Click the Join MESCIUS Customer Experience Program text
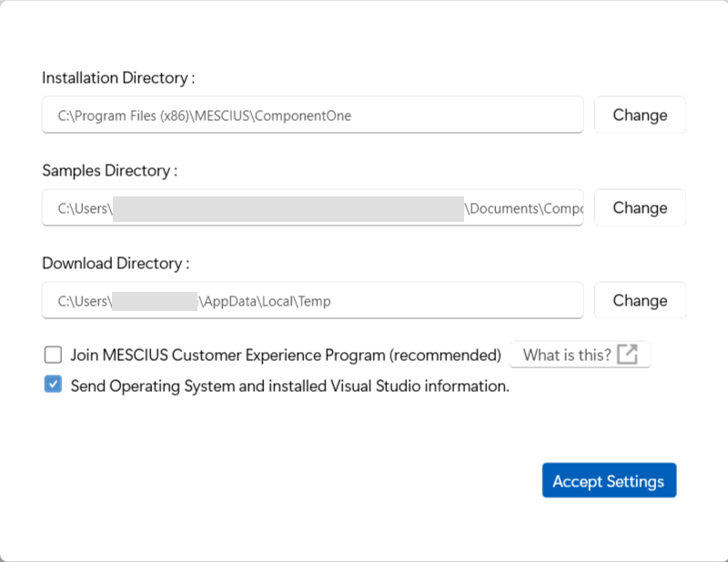This screenshot has height=562, width=728. point(286,355)
